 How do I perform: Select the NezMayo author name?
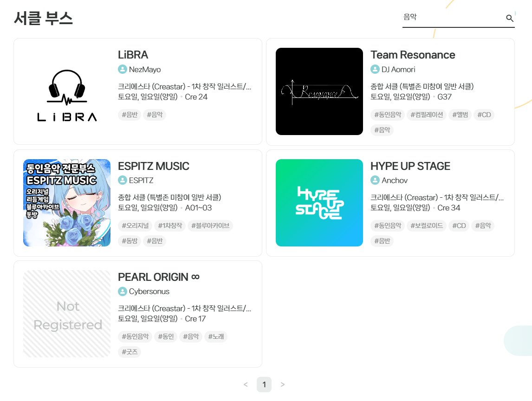coord(145,70)
